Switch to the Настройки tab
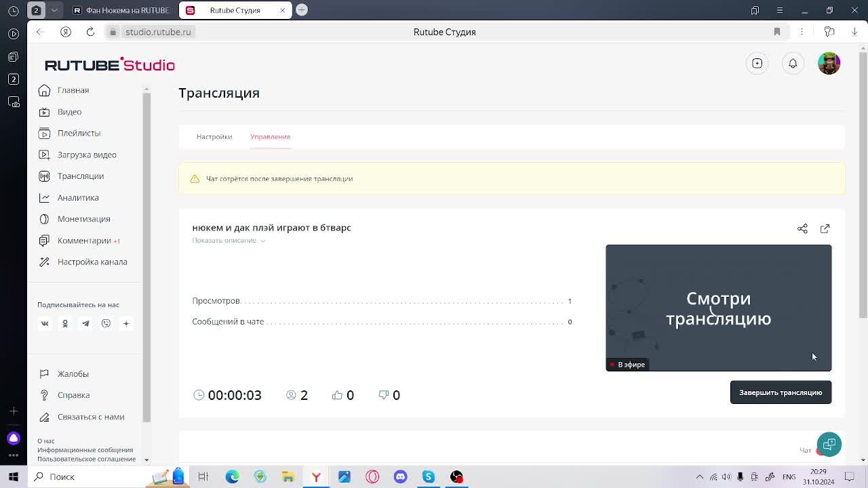 [x=214, y=136]
